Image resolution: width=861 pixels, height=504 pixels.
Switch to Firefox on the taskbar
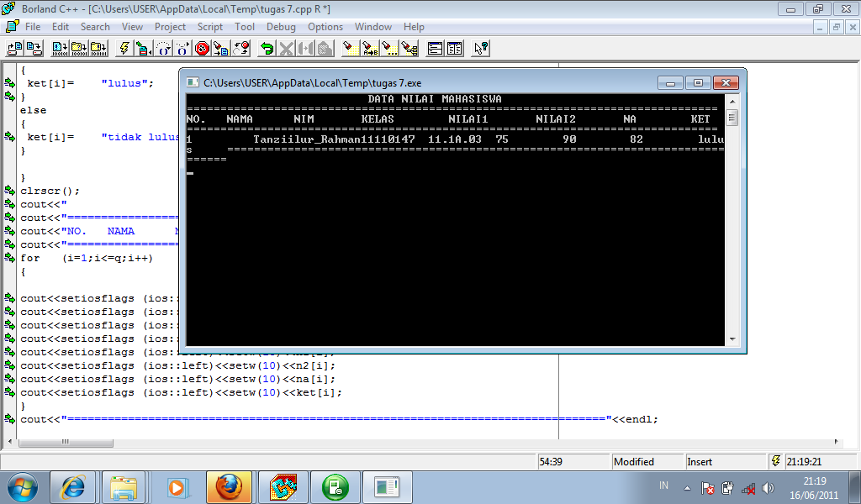229,487
